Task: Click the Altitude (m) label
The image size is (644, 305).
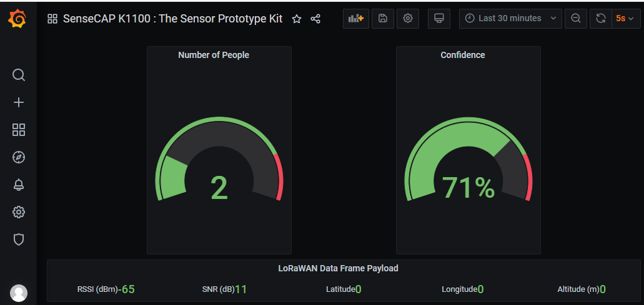Action: pyautogui.click(x=578, y=289)
